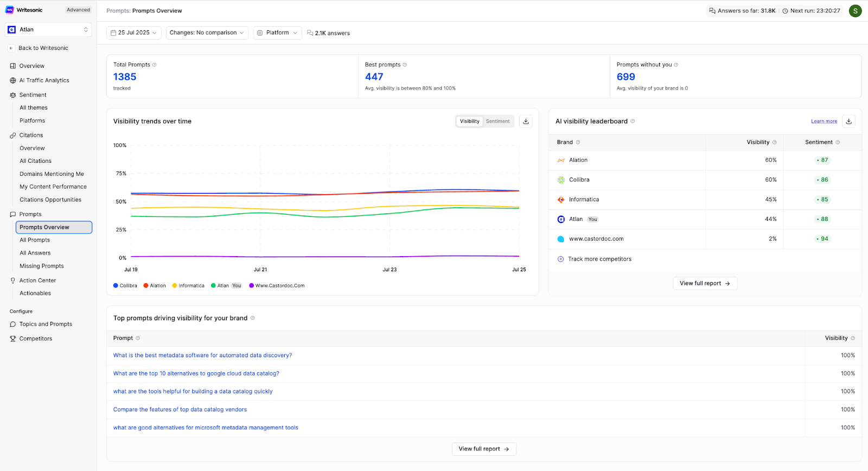Open My Content Performance page
Screen dimensions: 868x471
click(x=53, y=187)
